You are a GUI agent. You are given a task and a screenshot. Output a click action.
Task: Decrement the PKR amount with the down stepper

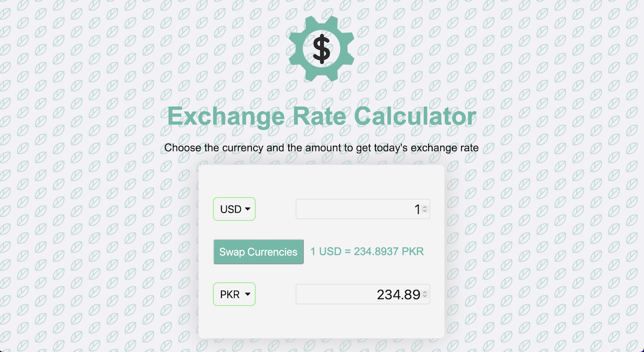click(x=425, y=297)
